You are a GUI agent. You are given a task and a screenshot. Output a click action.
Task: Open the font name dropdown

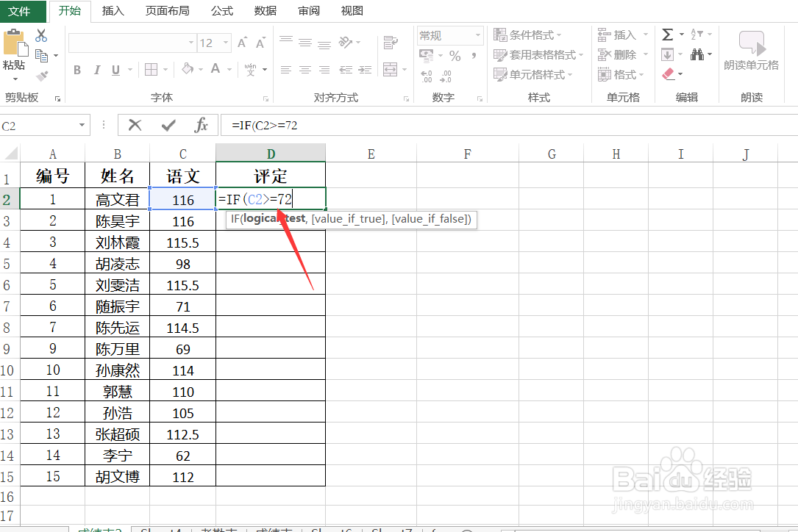pyautogui.click(x=190, y=43)
